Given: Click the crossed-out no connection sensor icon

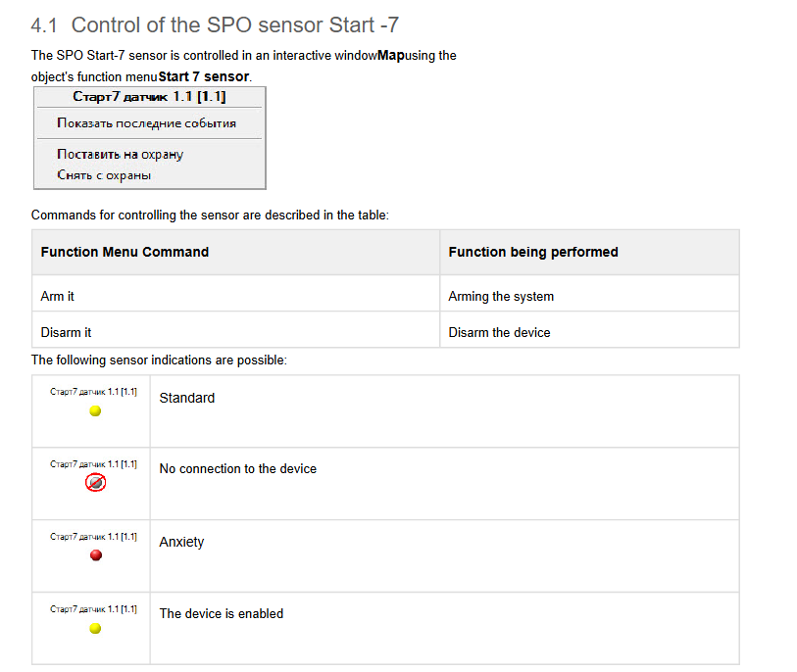Looking at the screenshot, I should pos(95,483).
